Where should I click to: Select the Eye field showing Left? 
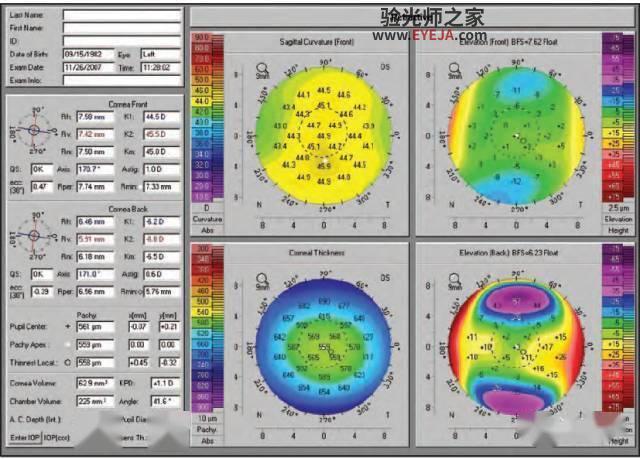pyautogui.click(x=160, y=54)
